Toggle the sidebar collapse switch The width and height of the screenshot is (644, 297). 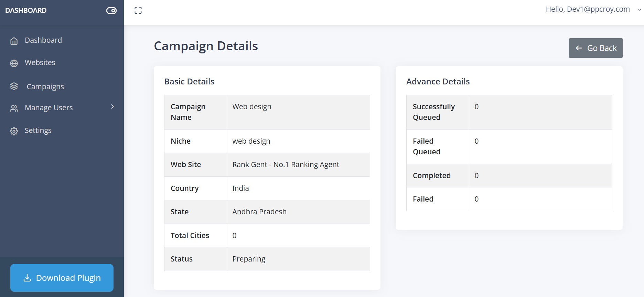[x=111, y=11]
